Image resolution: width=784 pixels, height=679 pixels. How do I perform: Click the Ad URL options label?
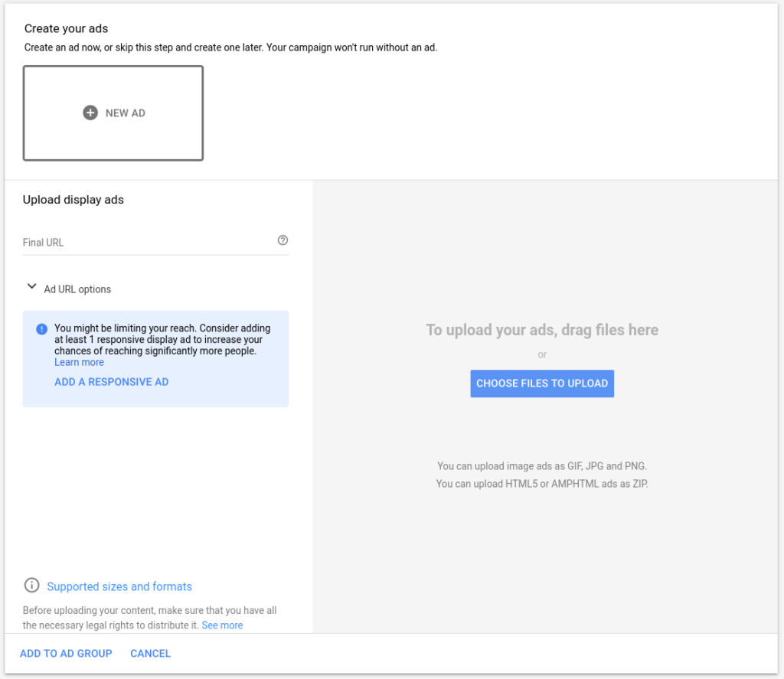(77, 289)
